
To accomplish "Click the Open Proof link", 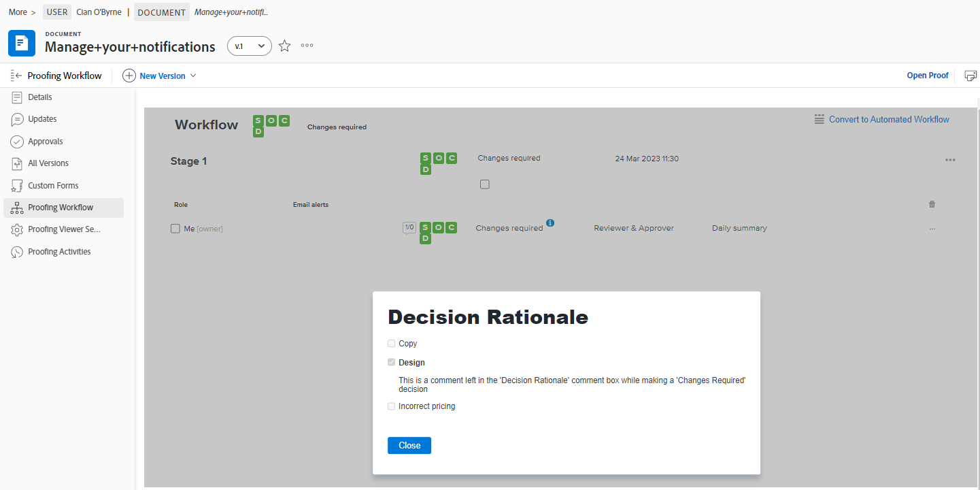I will point(927,76).
